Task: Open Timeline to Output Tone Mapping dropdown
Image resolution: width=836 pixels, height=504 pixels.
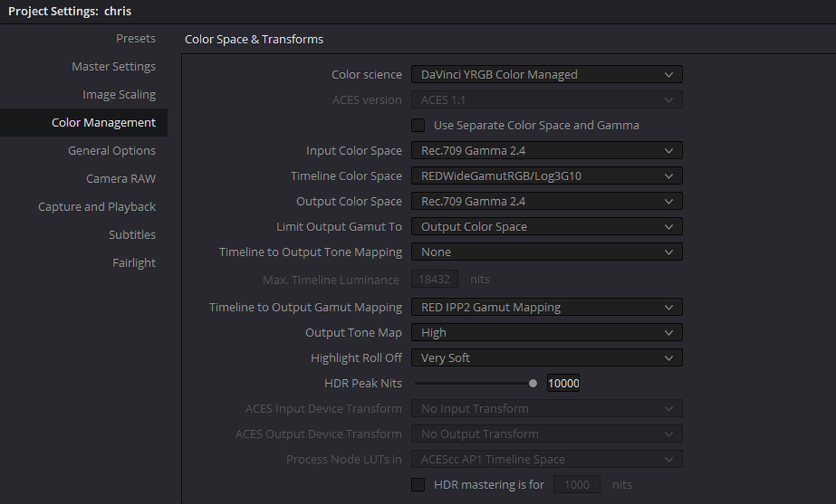Action: 547,252
